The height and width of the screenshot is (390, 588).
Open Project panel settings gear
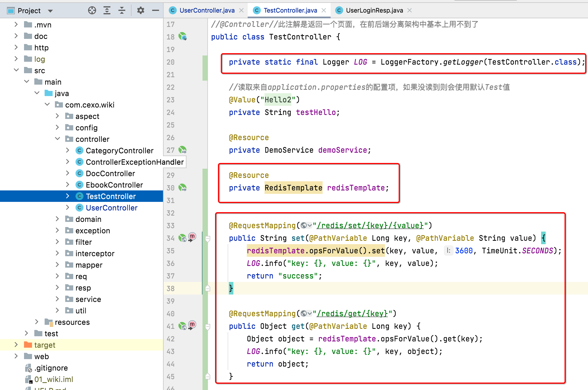tap(140, 11)
